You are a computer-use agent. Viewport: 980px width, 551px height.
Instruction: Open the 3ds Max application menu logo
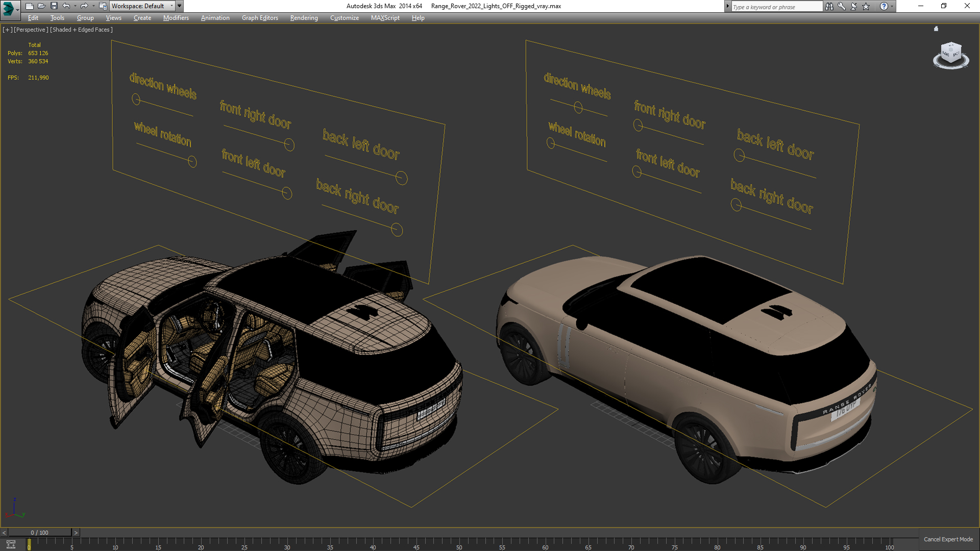pos(9,8)
